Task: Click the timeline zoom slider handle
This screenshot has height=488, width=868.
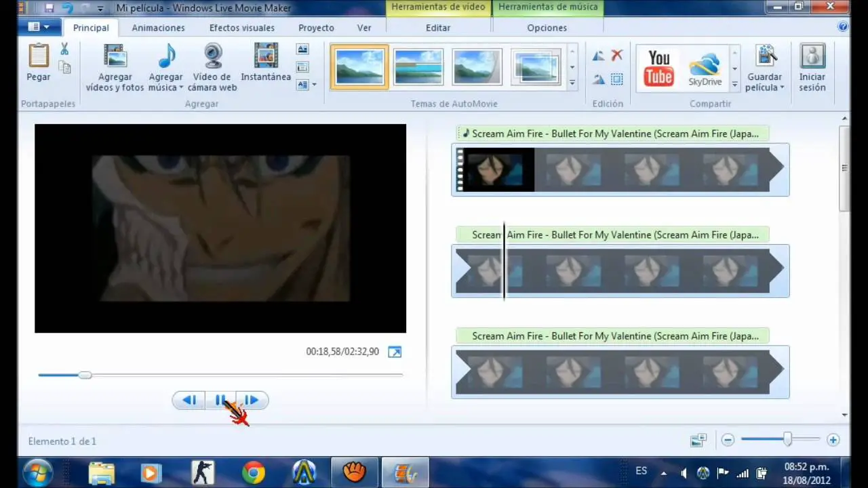Action: click(787, 440)
